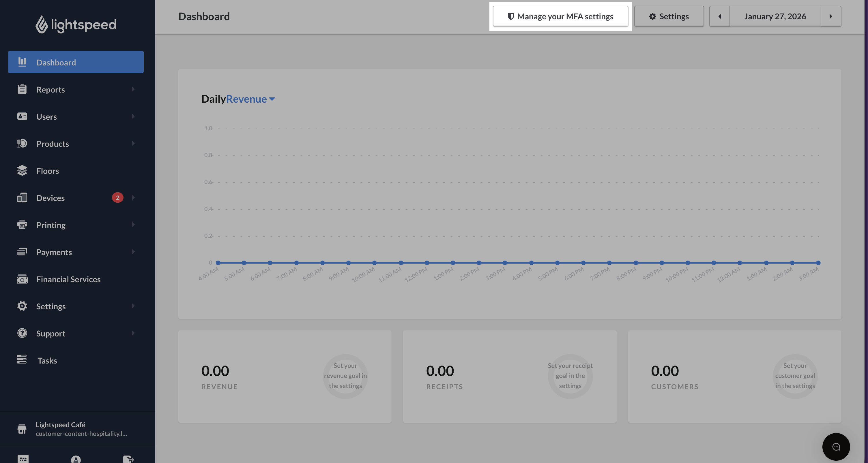Click the January 27, 2026 date field
Viewport: 868px width, 463px height.
[x=775, y=16]
